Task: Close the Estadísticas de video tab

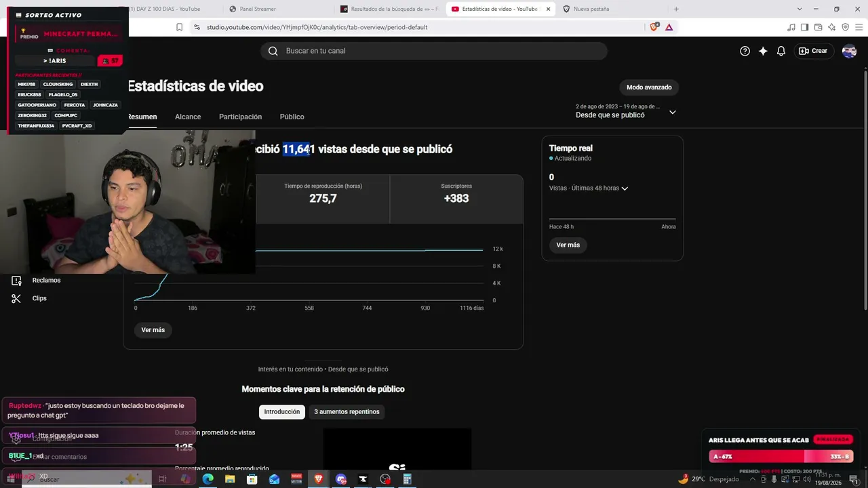Action: click(x=548, y=9)
